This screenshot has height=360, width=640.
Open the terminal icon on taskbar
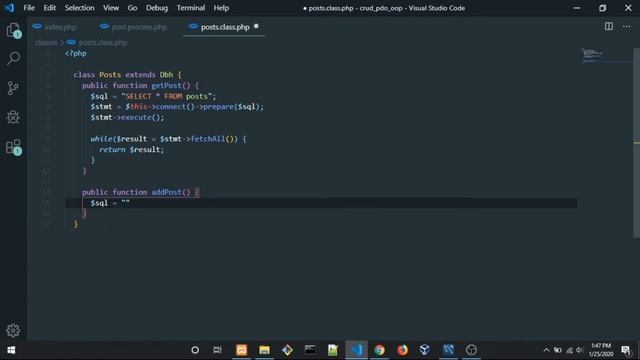click(310, 350)
